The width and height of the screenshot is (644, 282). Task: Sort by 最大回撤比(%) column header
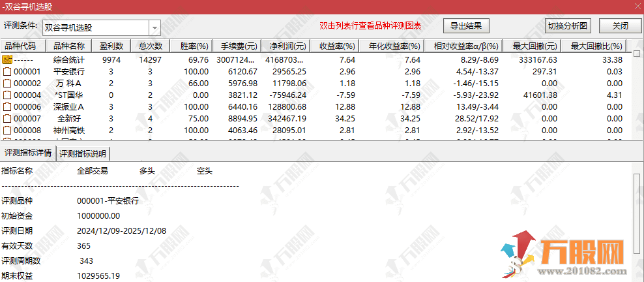(594, 46)
